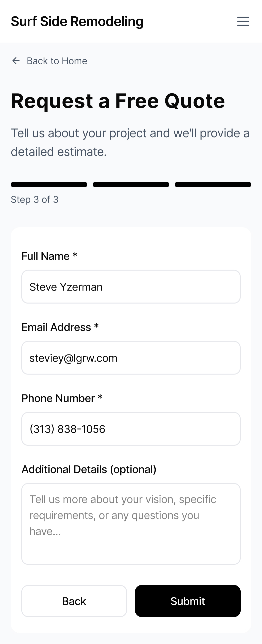The image size is (262, 644).
Task: Select the Phone Number input field
Action: pyautogui.click(x=131, y=429)
